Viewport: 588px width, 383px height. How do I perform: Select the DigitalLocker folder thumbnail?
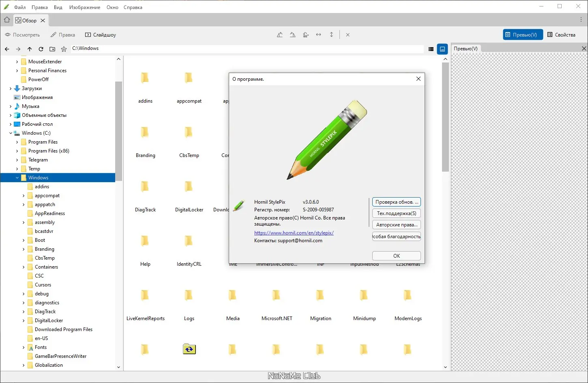[189, 196]
